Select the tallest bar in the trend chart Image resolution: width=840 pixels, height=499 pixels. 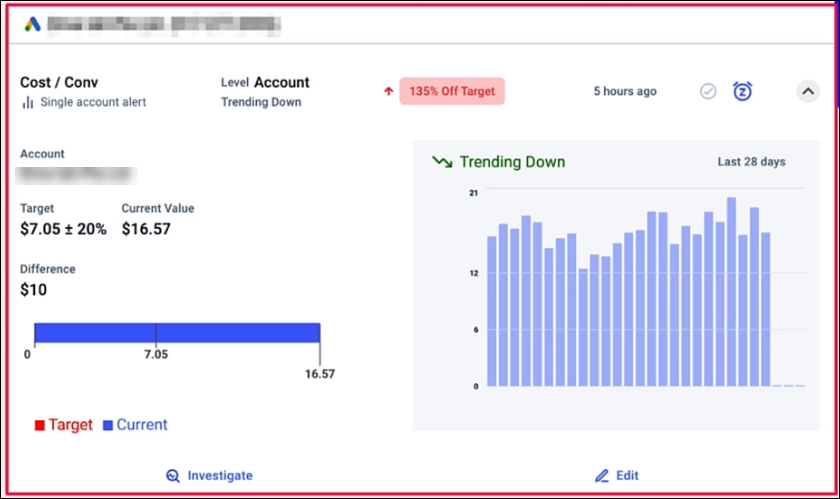point(731,292)
